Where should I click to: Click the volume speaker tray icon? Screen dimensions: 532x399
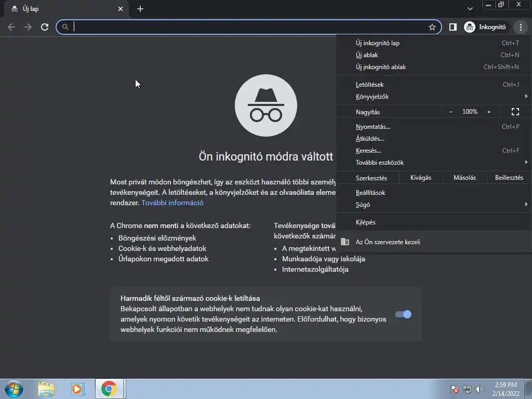(479, 389)
